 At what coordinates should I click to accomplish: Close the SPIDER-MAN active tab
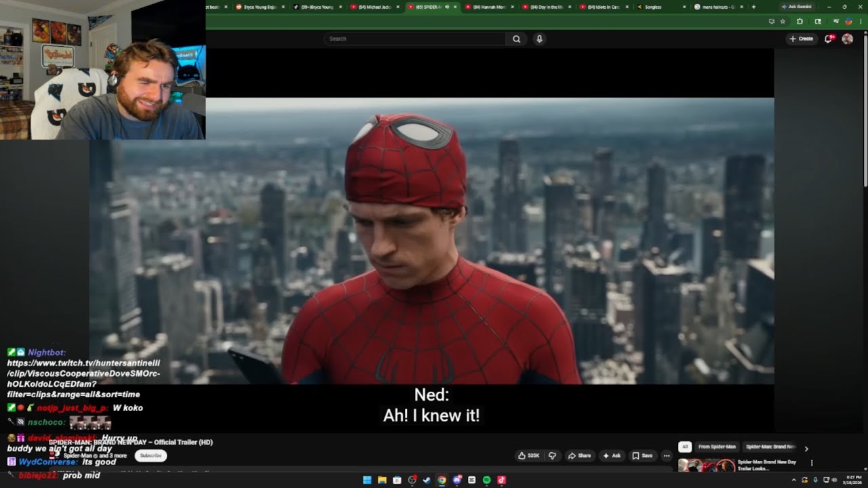pyautogui.click(x=456, y=7)
